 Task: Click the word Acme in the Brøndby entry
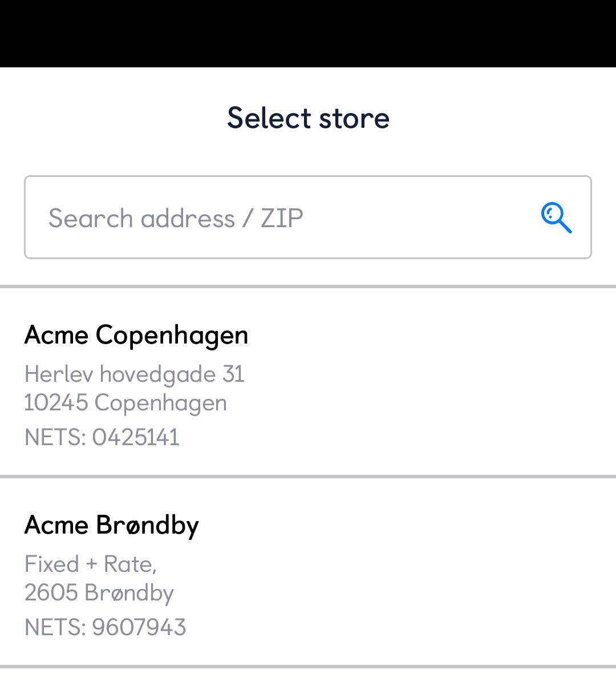(x=56, y=525)
